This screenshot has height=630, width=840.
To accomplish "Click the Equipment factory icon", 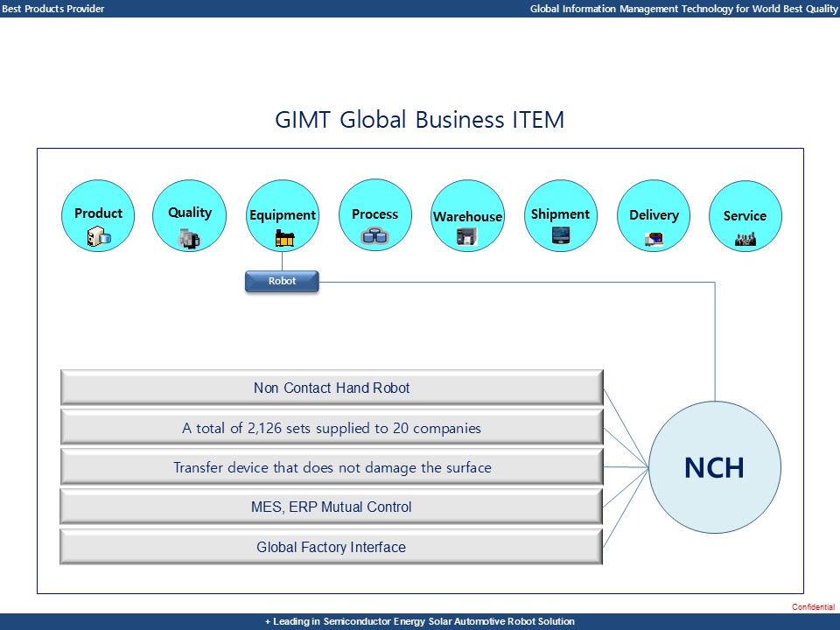I will (x=283, y=237).
